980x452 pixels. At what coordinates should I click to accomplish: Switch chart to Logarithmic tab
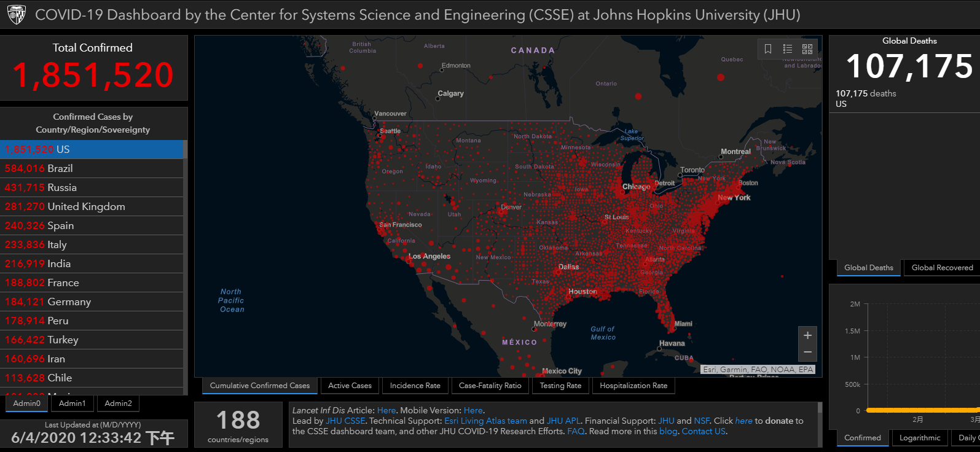[920, 438]
